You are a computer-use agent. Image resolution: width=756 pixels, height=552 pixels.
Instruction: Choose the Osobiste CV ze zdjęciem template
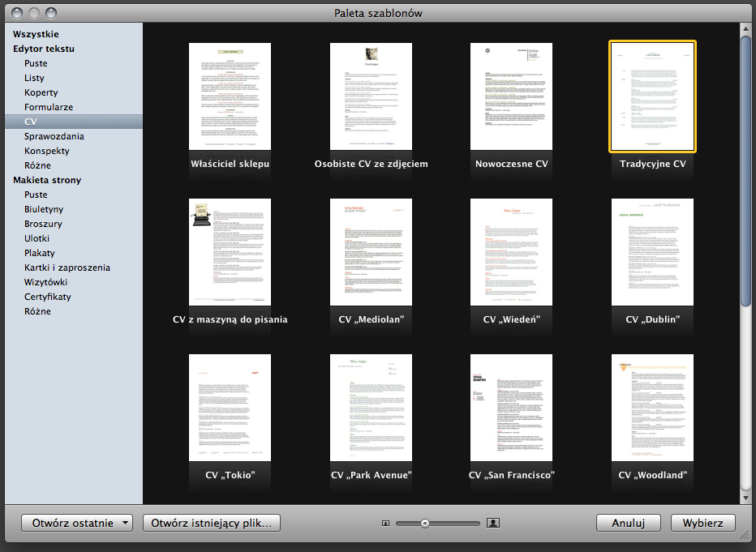371,97
